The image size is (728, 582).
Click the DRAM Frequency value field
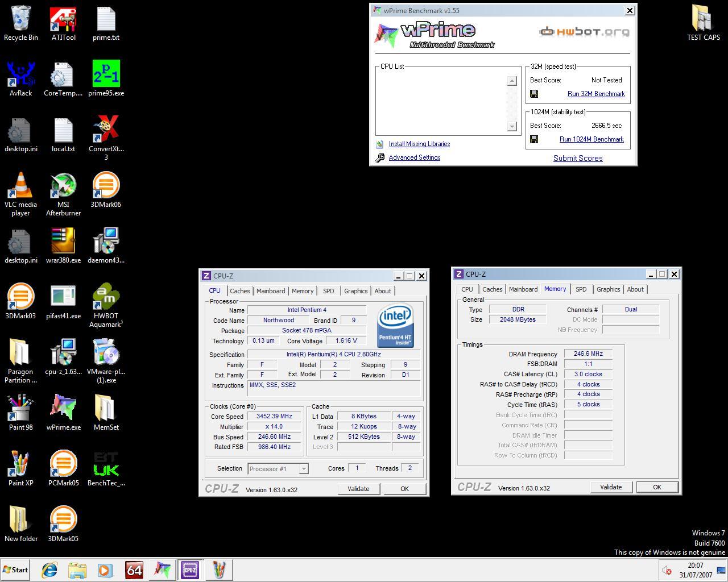pos(588,354)
